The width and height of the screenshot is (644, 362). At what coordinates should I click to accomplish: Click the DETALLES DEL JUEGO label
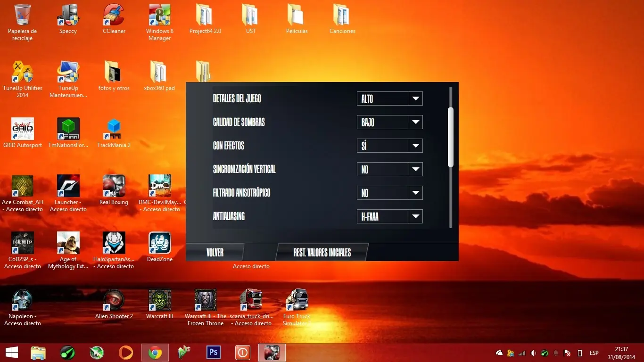click(237, 99)
